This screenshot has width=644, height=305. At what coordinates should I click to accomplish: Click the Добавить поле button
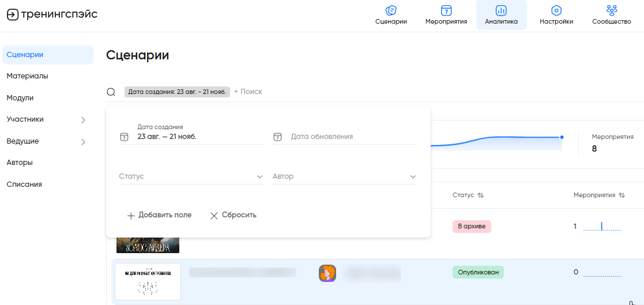(x=159, y=215)
